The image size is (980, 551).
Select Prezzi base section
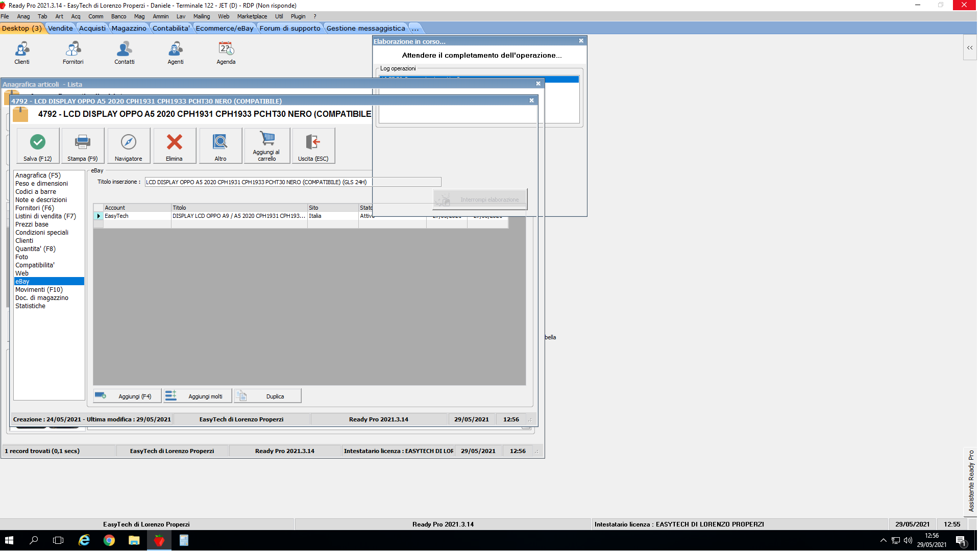(x=49, y=224)
